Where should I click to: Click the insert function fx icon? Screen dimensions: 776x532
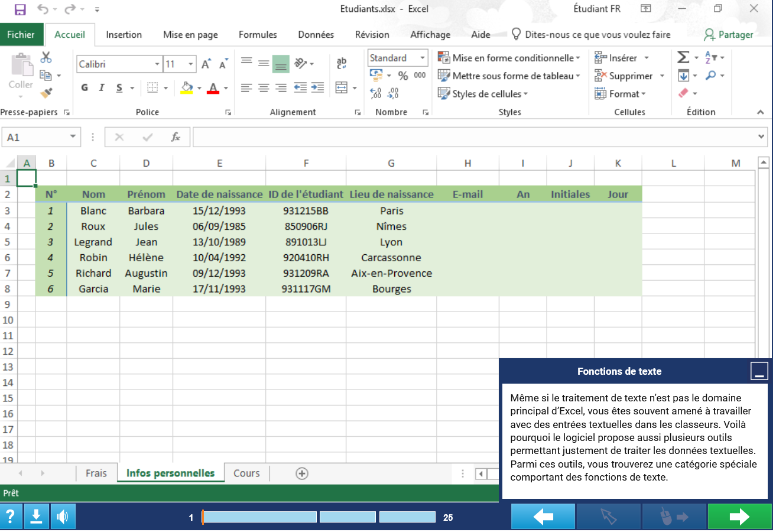176,137
